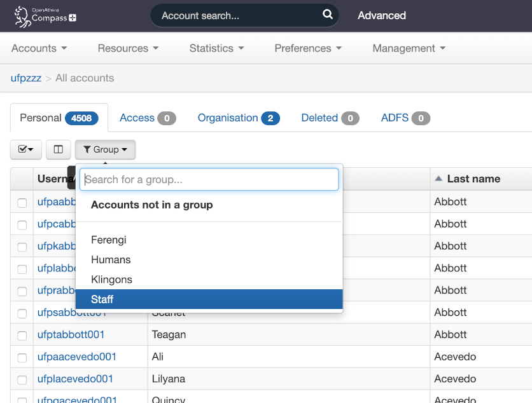
Task: Click the Advanced search link
Action: click(381, 15)
